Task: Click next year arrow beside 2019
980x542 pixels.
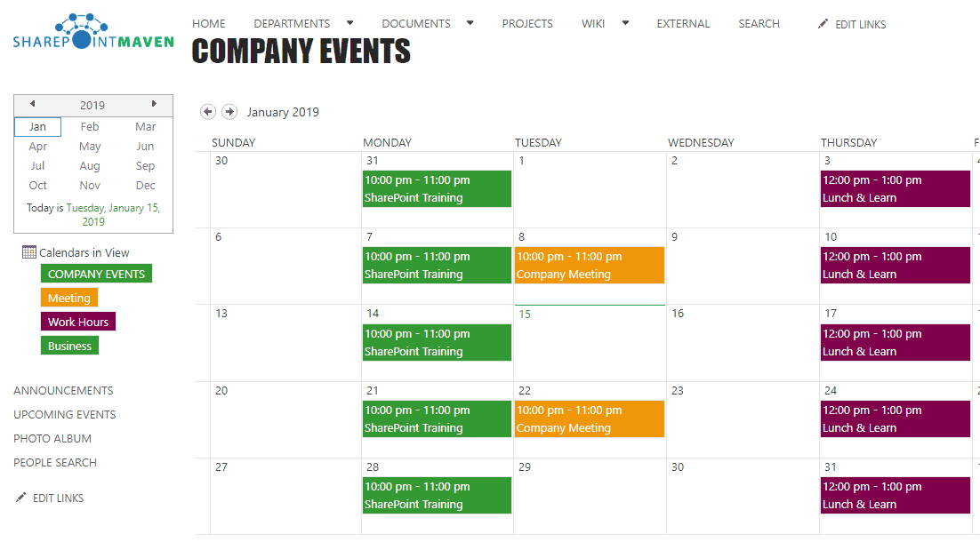Action: click(x=154, y=104)
